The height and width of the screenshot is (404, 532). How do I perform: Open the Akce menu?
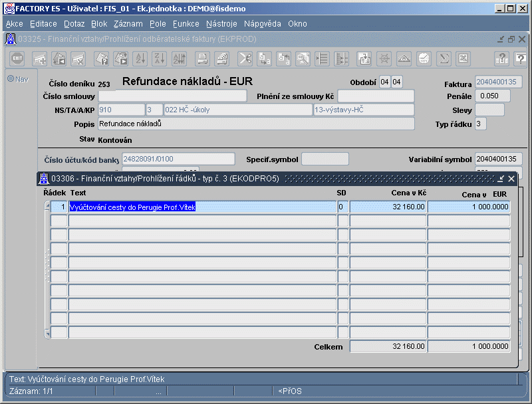[14, 24]
